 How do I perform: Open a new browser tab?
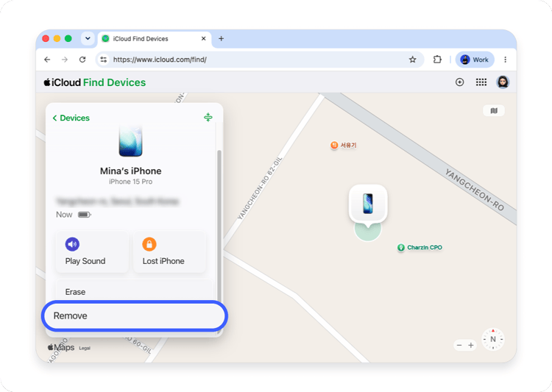pyautogui.click(x=221, y=39)
